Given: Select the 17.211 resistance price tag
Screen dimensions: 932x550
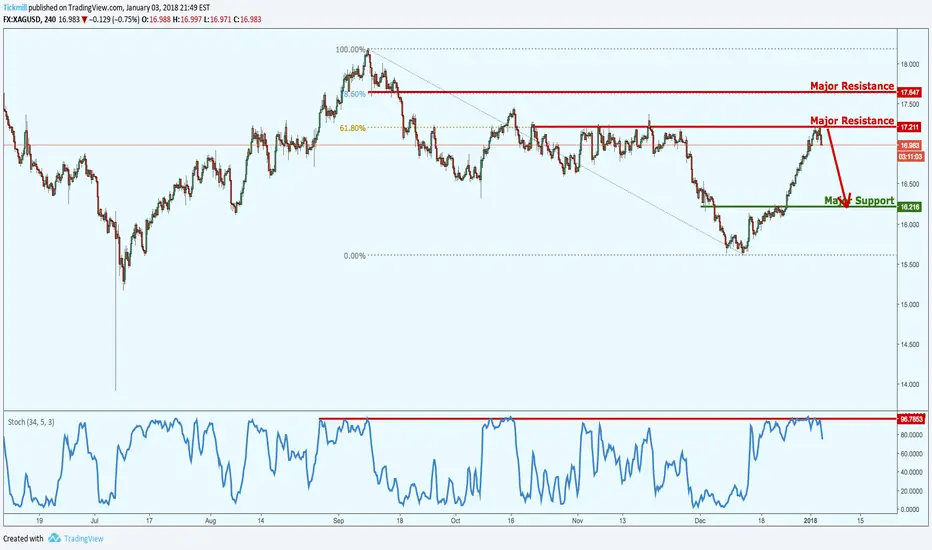Looking at the screenshot, I should pos(910,127).
